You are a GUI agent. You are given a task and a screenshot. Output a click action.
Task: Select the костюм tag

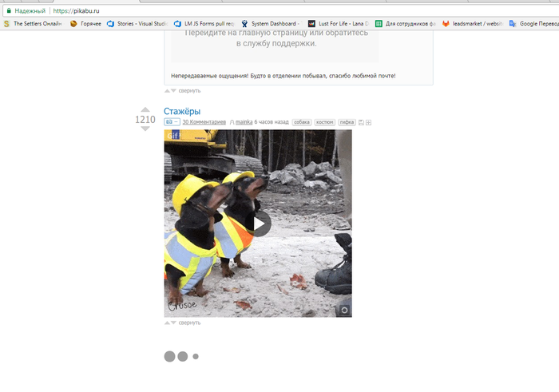click(x=324, y=122)
